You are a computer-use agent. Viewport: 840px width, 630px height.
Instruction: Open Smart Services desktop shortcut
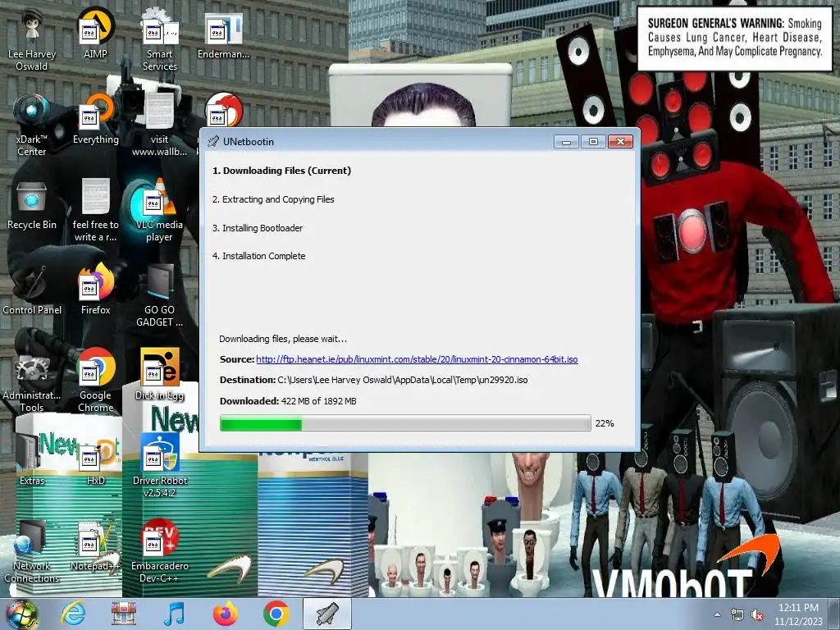(160, 40)
